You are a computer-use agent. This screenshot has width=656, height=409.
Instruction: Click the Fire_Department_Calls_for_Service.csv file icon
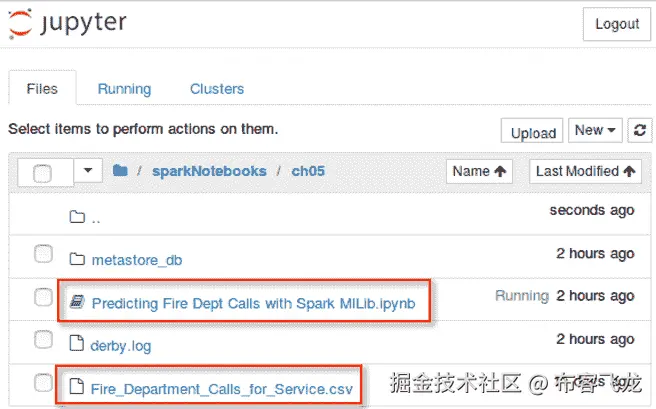click(77, 386)
